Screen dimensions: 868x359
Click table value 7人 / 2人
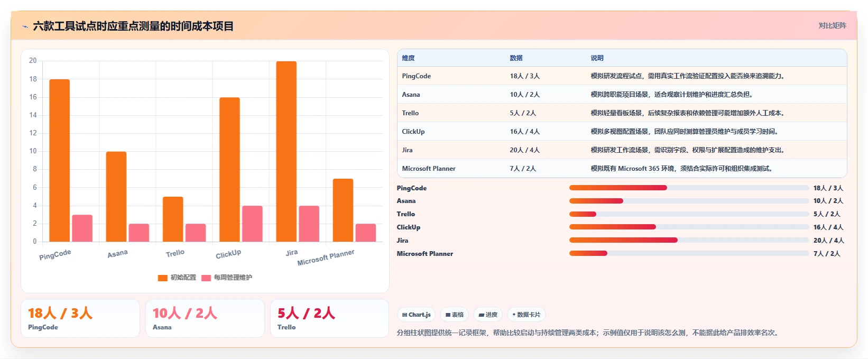[523, 169]
